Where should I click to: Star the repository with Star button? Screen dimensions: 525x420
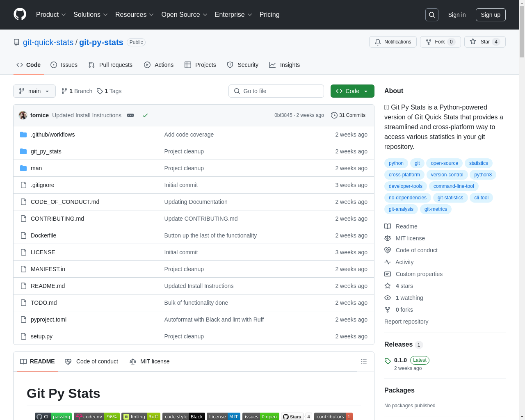pos(485,42)
